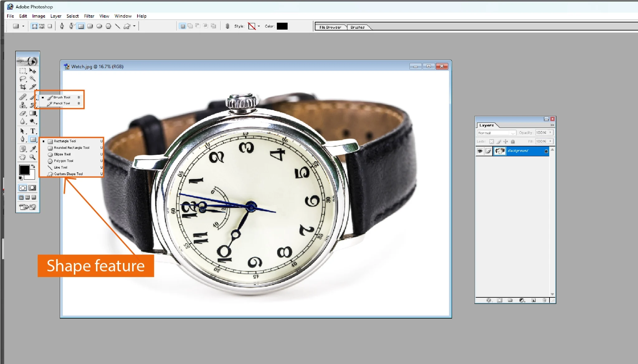This screenshot has height=364, width=638.
Task: Choose Ellipse shape in options bar
Action: point(99,26)
